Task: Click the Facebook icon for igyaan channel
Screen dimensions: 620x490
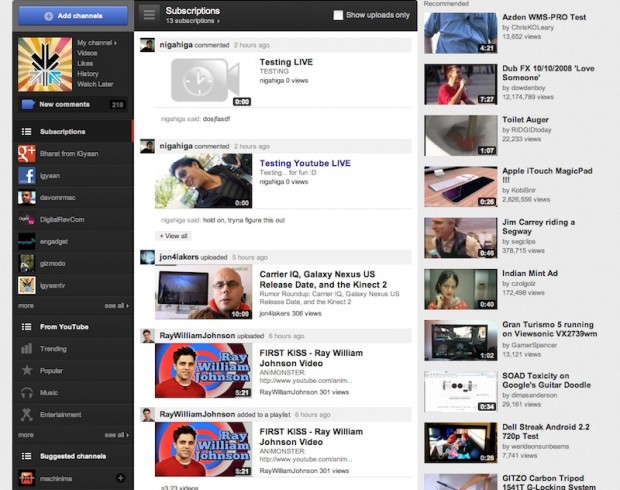Action: [x=27, y=175]
